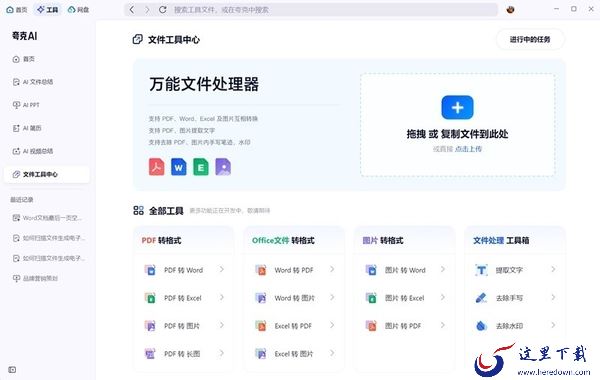The width and height of the screenshot is (600, 380).
Task: Click the 去除水印 label
Action: (509, 326)
